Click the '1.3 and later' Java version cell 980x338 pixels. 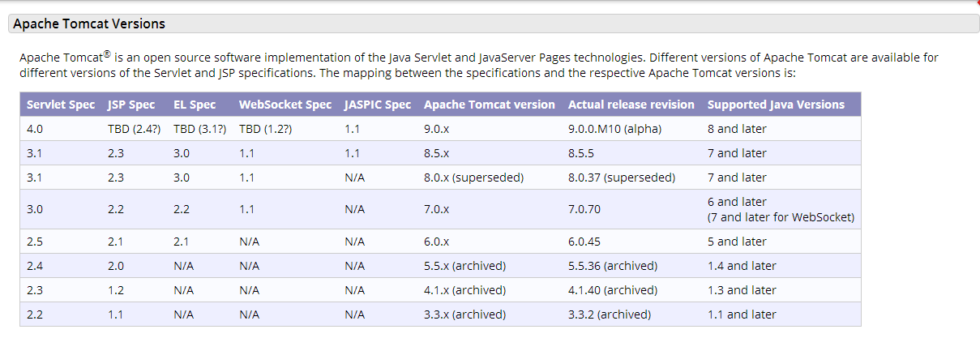click(x=742, y=290)
